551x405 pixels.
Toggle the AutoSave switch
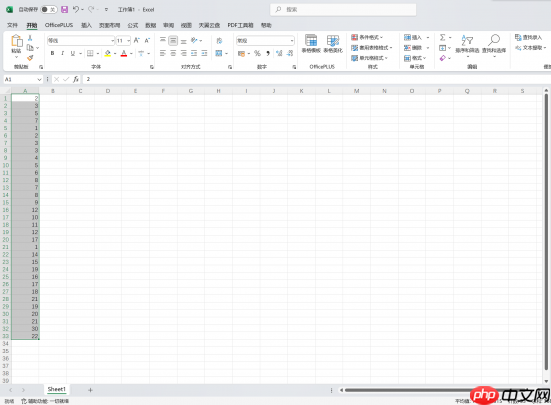[48, 9]
